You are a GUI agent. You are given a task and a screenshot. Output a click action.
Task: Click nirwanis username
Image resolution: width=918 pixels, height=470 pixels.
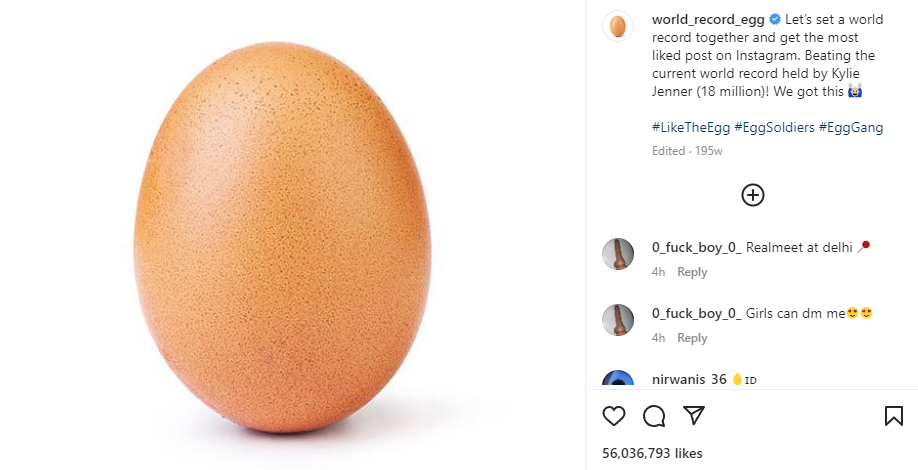678,380
